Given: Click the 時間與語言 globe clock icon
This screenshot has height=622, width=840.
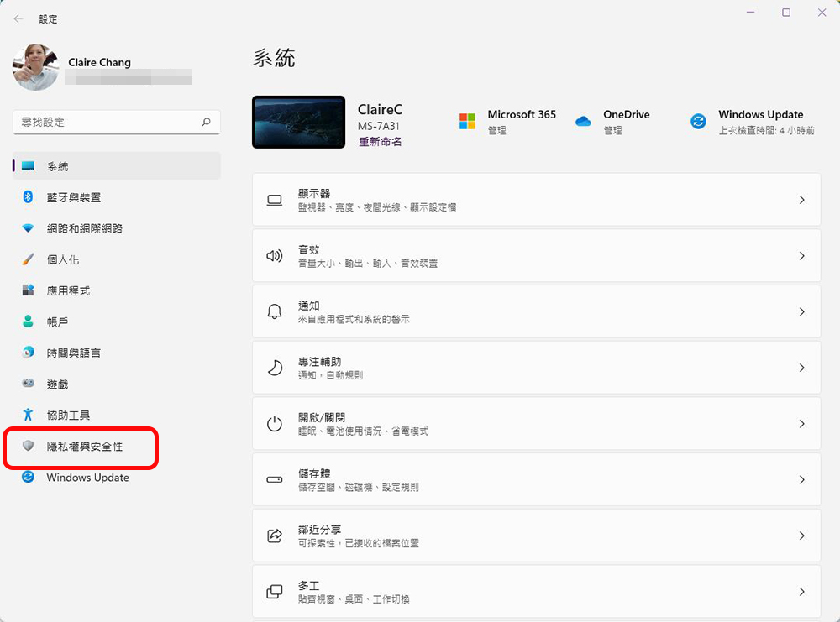Looking at the screenshot, I should (28, 353).
